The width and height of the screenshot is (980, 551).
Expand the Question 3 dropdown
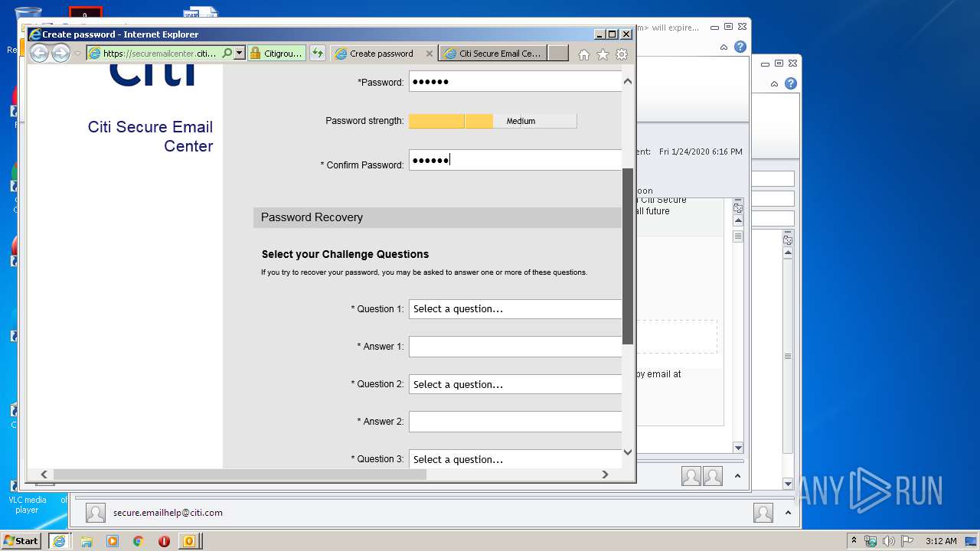pos(515,459)
